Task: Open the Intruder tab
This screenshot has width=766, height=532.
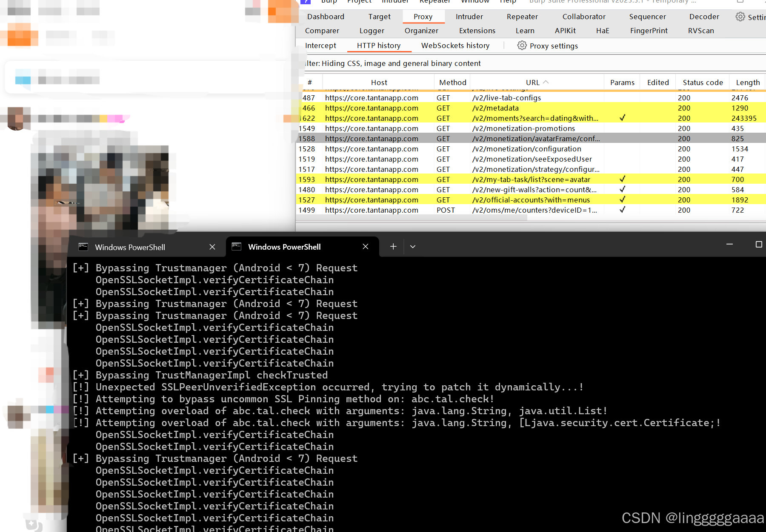Action: [x=469, y=17]
